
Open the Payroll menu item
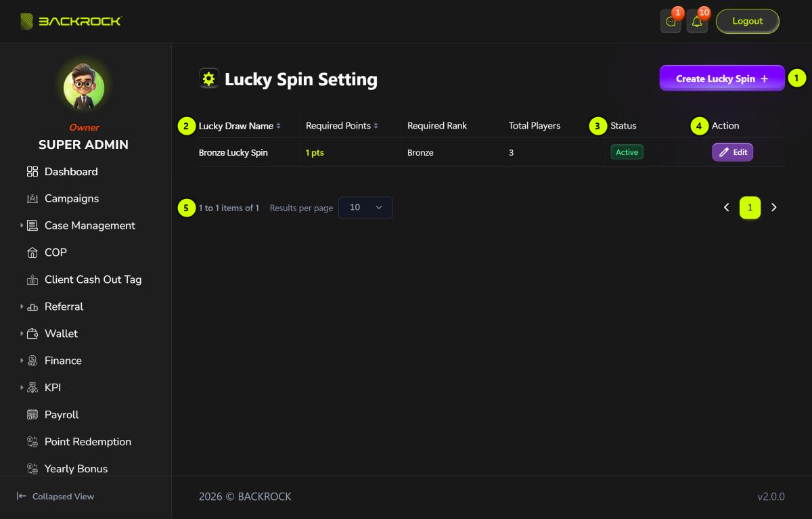click(x=62, y=415)
